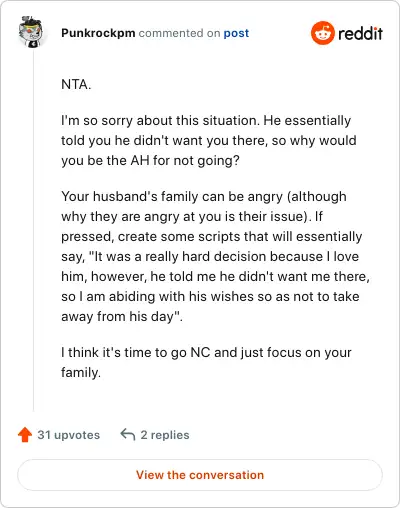Collapse the comment using the vertical thread line
The image size is (400, 508).
click(33, 230)
